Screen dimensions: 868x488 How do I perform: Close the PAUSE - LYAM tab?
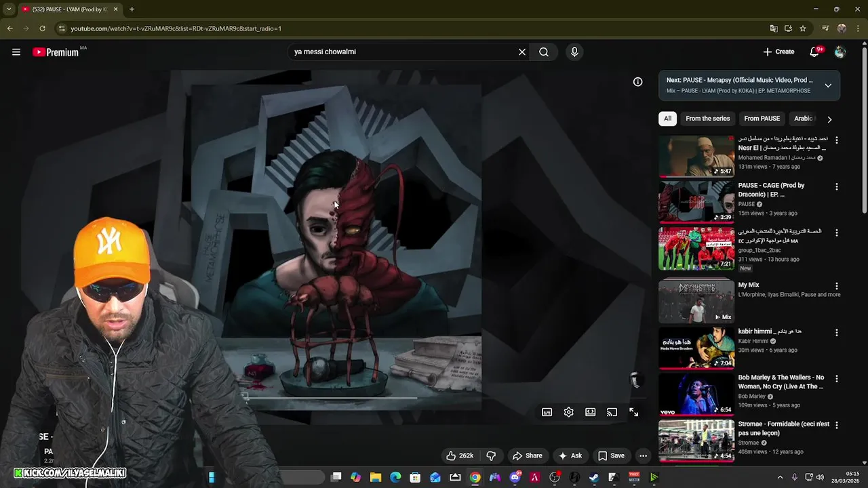click(x=115, y=9)
